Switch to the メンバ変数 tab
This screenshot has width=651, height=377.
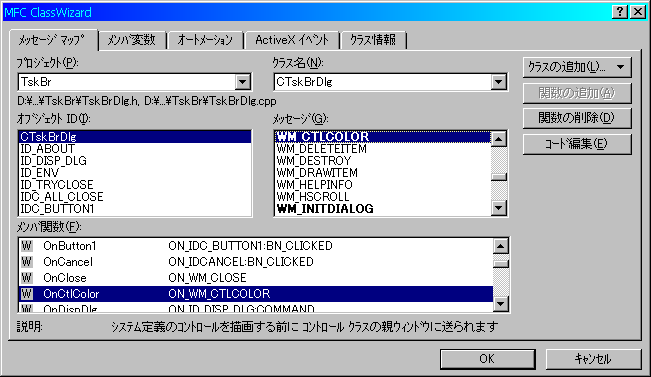coord(132,40)
